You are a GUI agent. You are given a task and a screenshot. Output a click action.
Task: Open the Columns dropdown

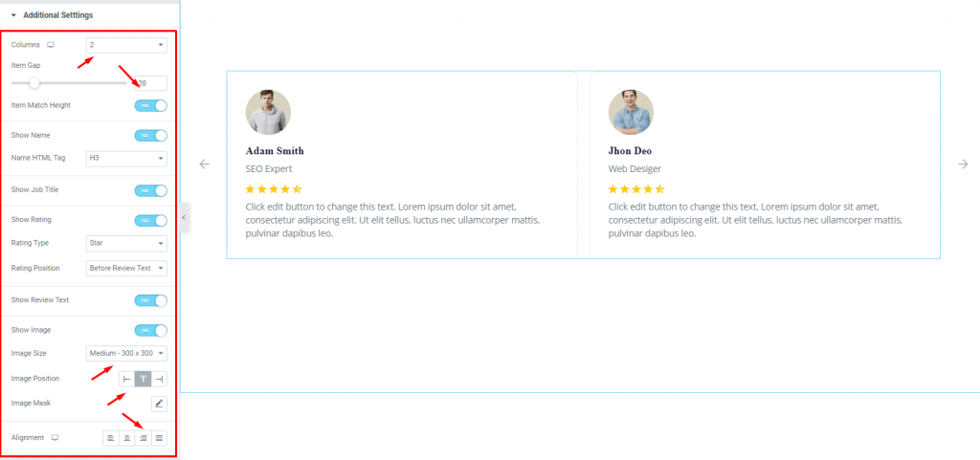126,45
